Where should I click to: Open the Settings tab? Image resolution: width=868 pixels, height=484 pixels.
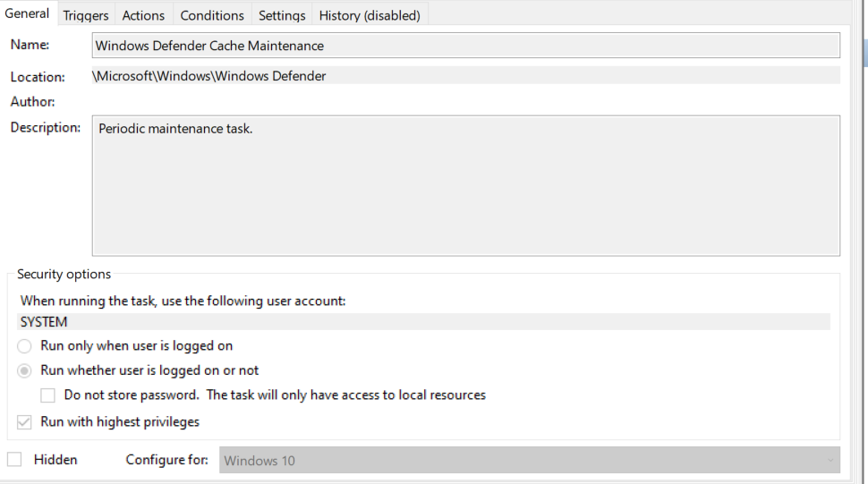coord(282,15)
